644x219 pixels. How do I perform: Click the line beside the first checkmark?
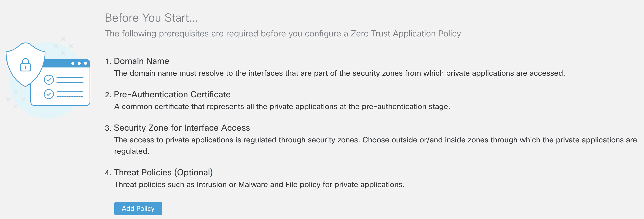click(70, 80)
